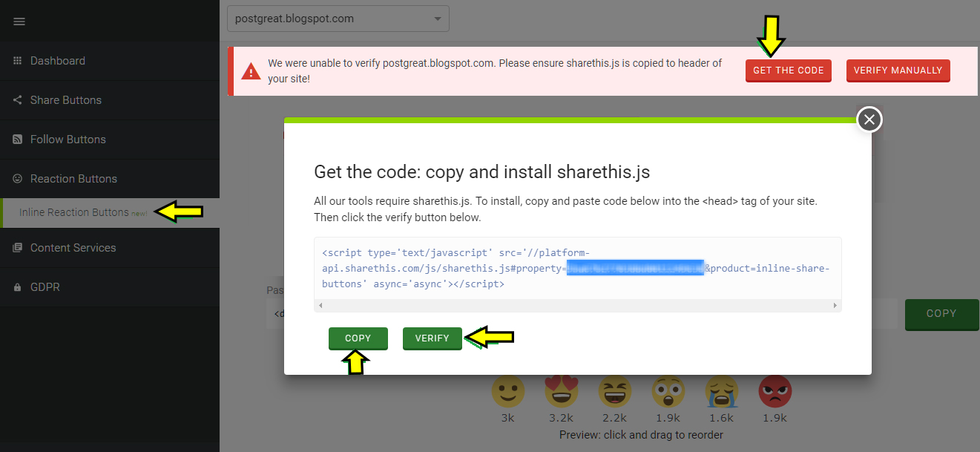Click the Dashboard grid icon
The image size is (980, 452).
(18, 61)
